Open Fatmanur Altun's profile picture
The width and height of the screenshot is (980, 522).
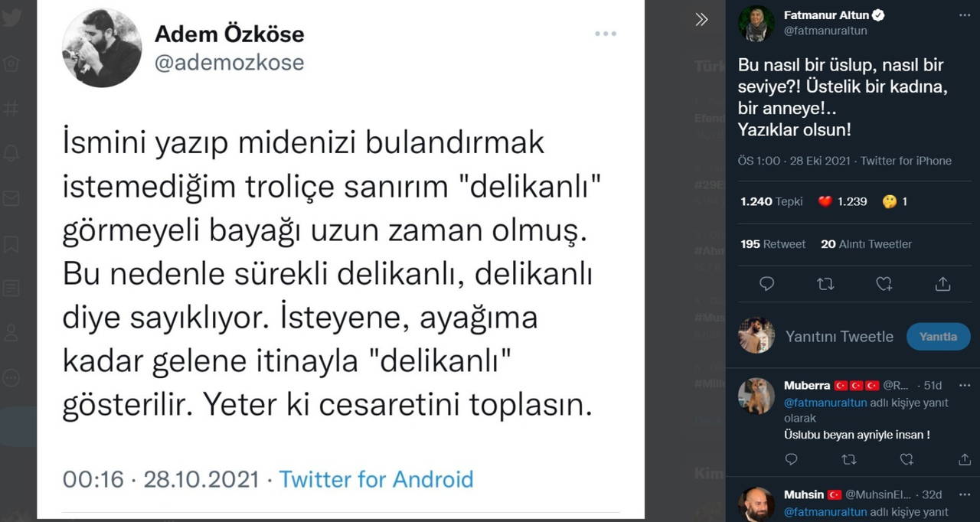pyautogui.click(x=756, y=23)
